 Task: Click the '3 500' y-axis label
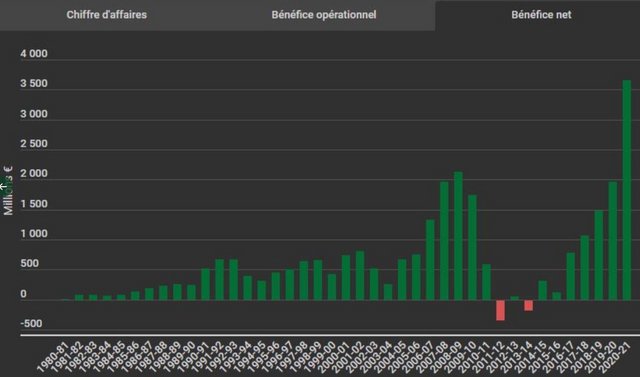(34, 84)
